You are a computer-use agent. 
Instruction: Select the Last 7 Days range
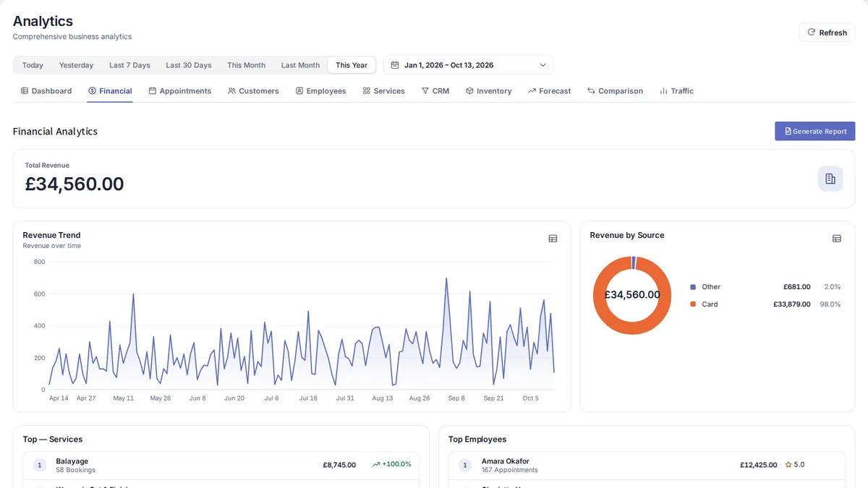pyautogui.click(x=129, y=65)
